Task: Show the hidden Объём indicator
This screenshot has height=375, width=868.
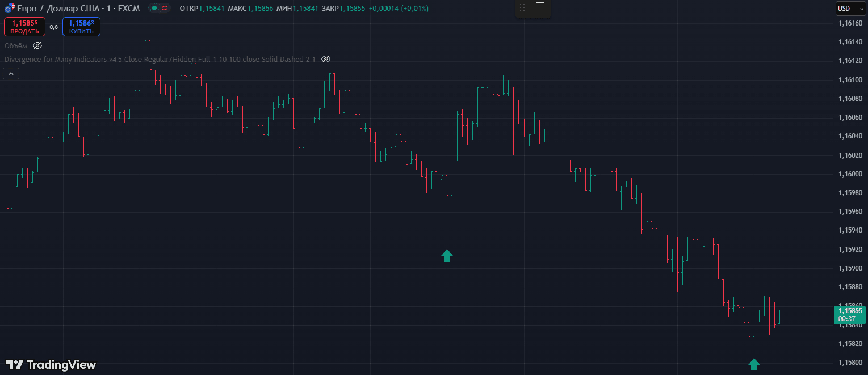Action: coord(37,45)
